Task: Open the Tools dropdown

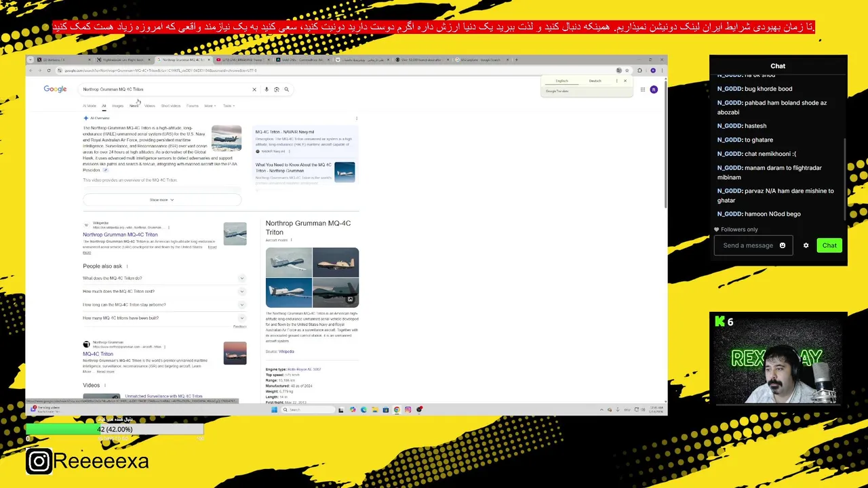Action: pyautogui.click(x=228, y=106)
